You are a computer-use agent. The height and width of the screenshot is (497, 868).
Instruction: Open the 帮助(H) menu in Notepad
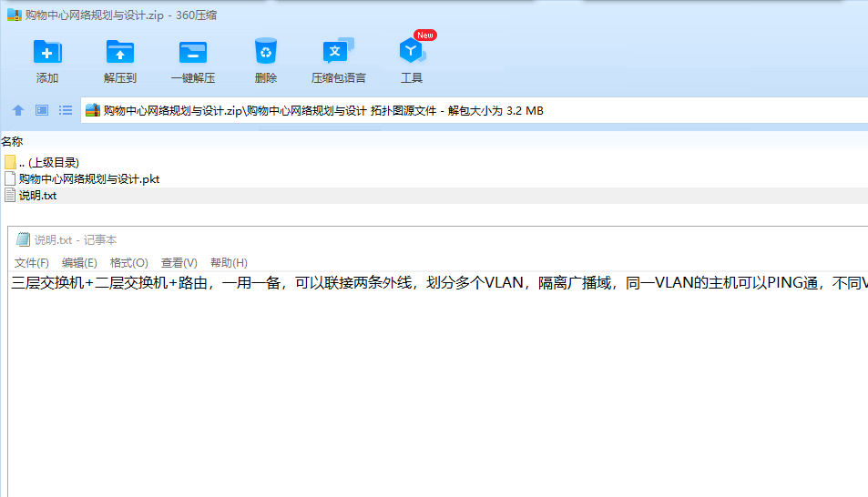229,263
